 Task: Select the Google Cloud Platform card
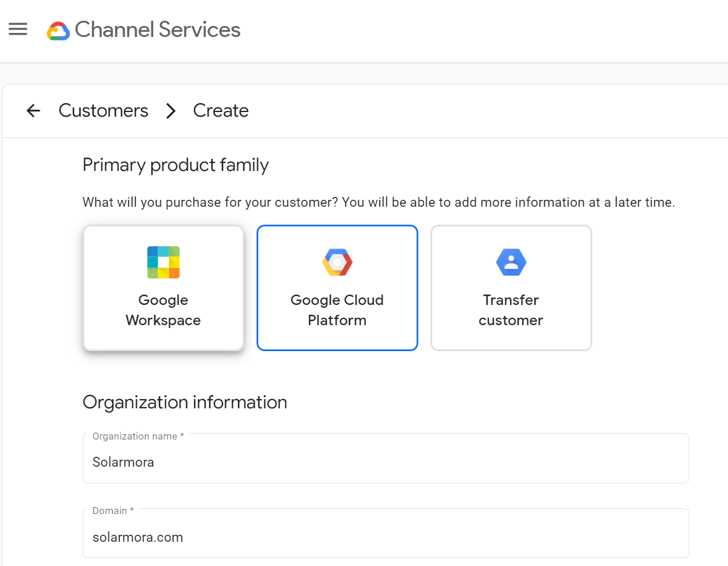[337, 288]
